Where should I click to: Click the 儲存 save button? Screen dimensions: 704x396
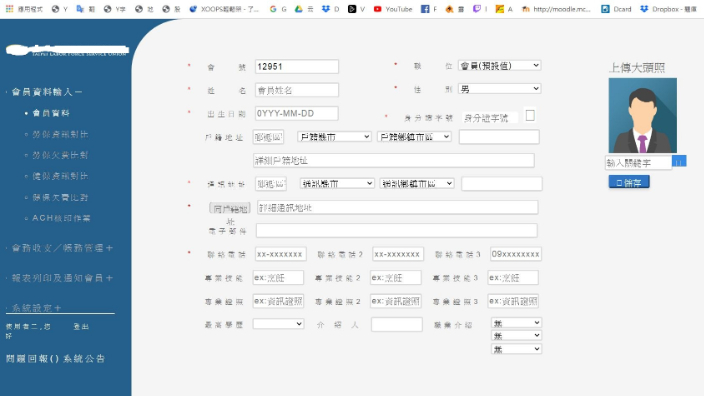(629, 182)
